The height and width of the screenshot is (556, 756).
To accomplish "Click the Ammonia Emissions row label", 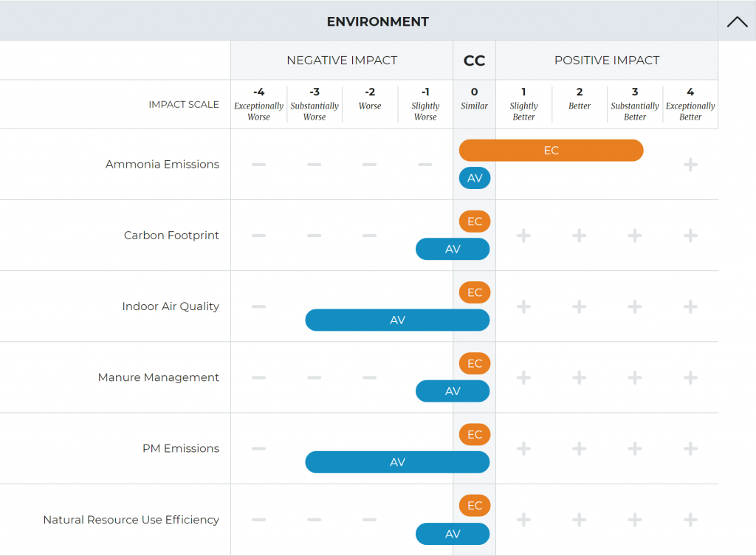I will point(162,165).
